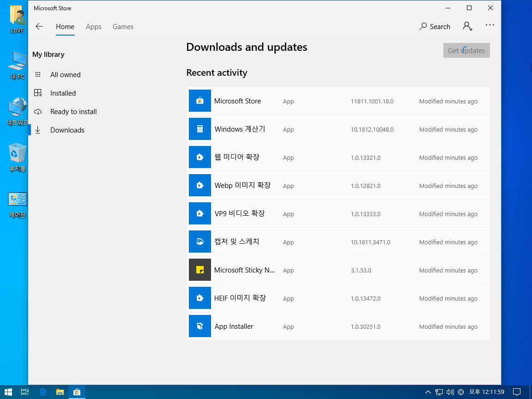This screenshot has width=532, height=399.
Task: Click the Downloads and updates heading
Action: (x=247, y=47)
